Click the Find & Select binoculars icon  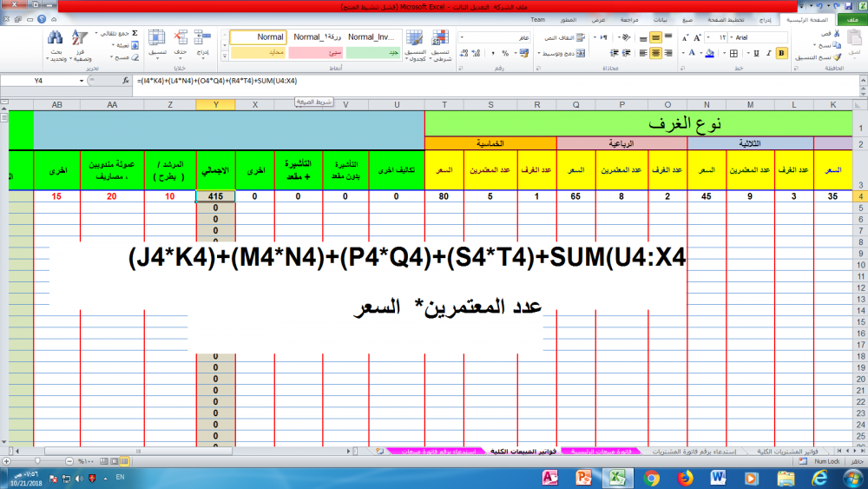click(x=55, y=38)
